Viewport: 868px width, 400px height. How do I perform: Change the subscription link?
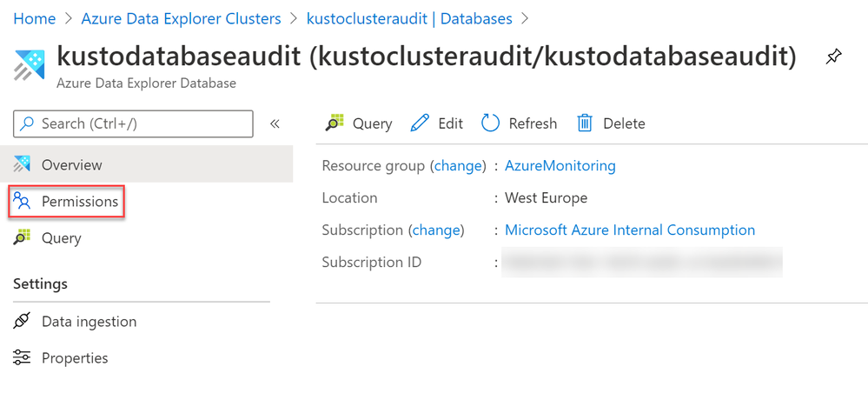point(436,230)
